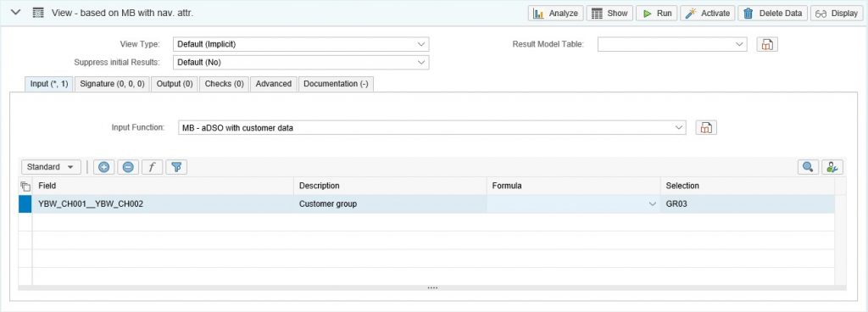Screen dimensions: 868x312
Task: Click the Activate button
Action: tap(708, 14)
